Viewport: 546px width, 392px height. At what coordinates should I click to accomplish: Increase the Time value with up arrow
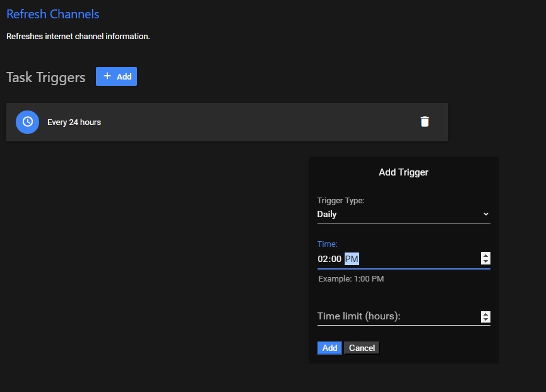click(485, 256)
